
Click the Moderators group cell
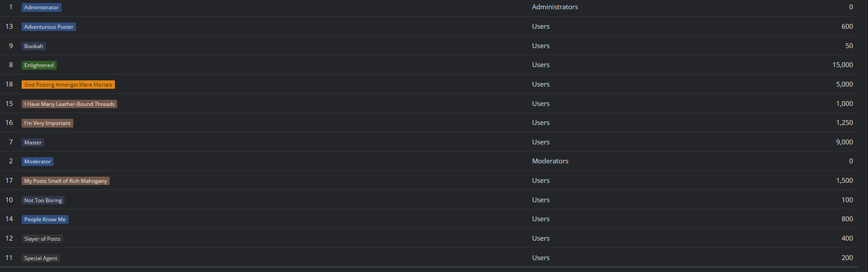tap(550, 161)
